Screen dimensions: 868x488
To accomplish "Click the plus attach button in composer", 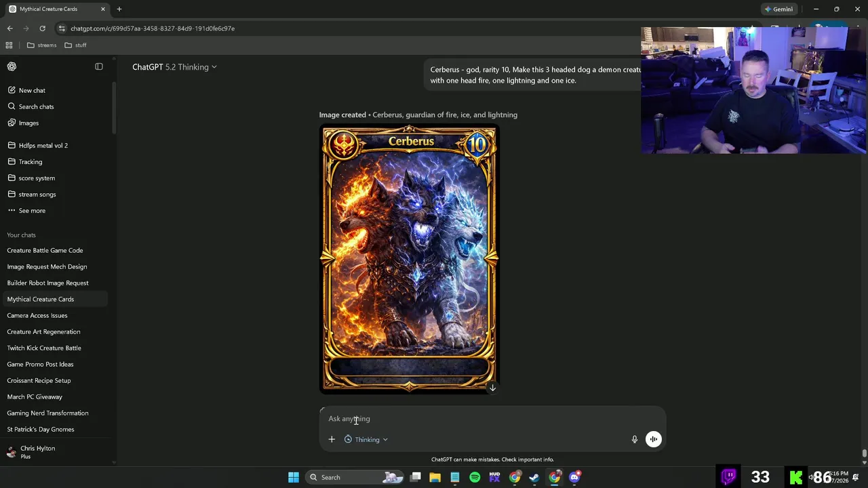I will coord(332,439).
